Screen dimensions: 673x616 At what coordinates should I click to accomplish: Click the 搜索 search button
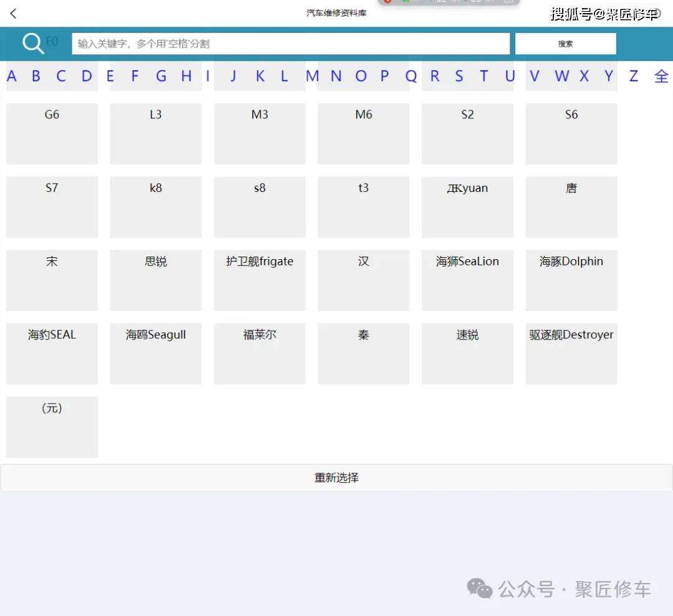tap(565, 44)
